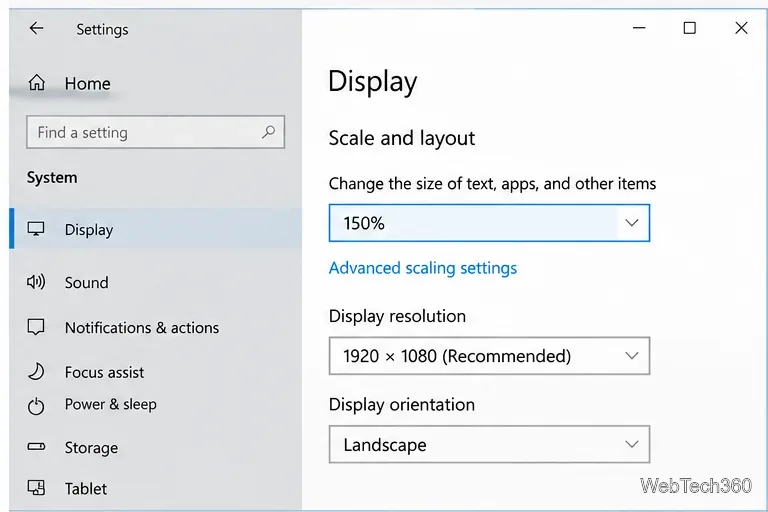Click the Home house icon
The width and height of the screenshot is (768, 512).
point(36,82)
